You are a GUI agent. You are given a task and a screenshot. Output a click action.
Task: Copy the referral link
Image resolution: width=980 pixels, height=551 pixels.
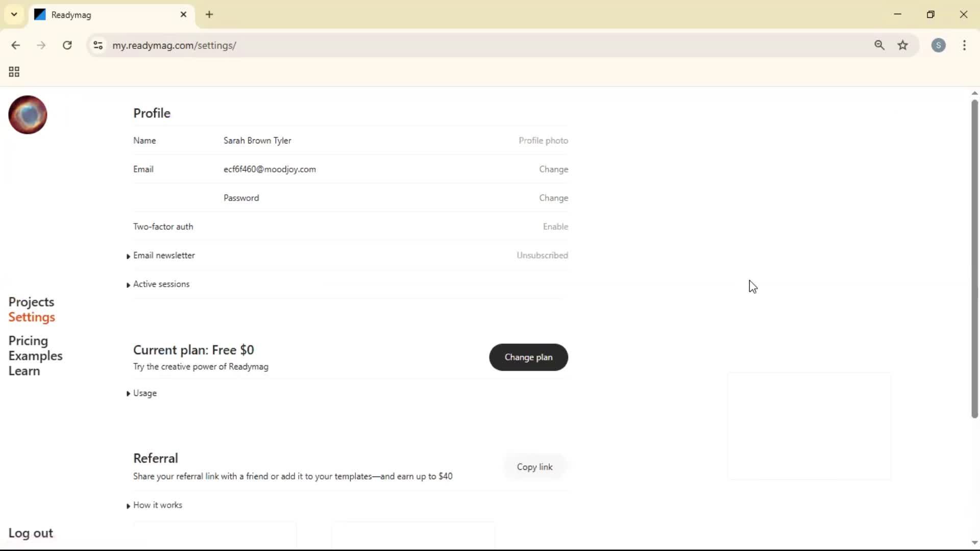tap(535, 466)
